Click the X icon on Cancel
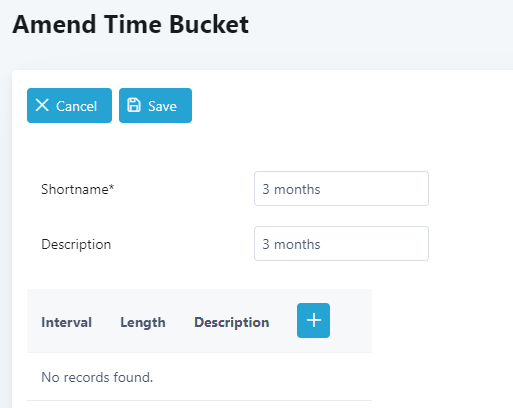Image resolution: width=513 pixels, height=408 pixels. [42, 105]
